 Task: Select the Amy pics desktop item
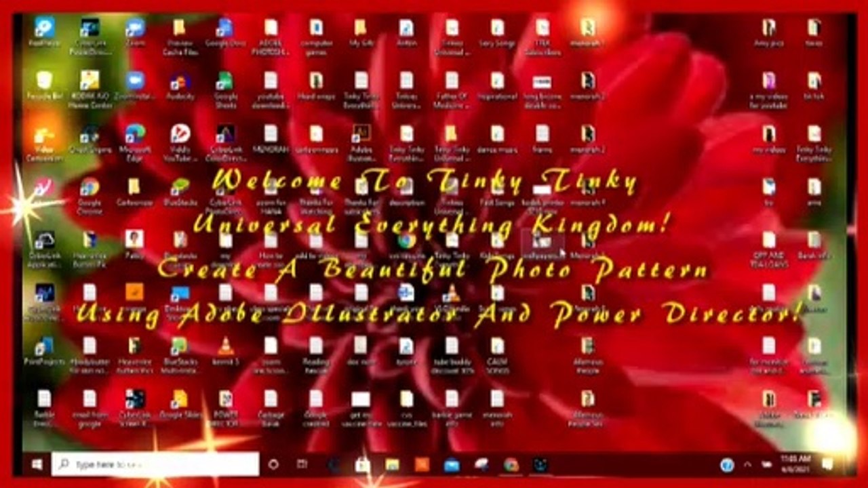(x=768, y=33)
